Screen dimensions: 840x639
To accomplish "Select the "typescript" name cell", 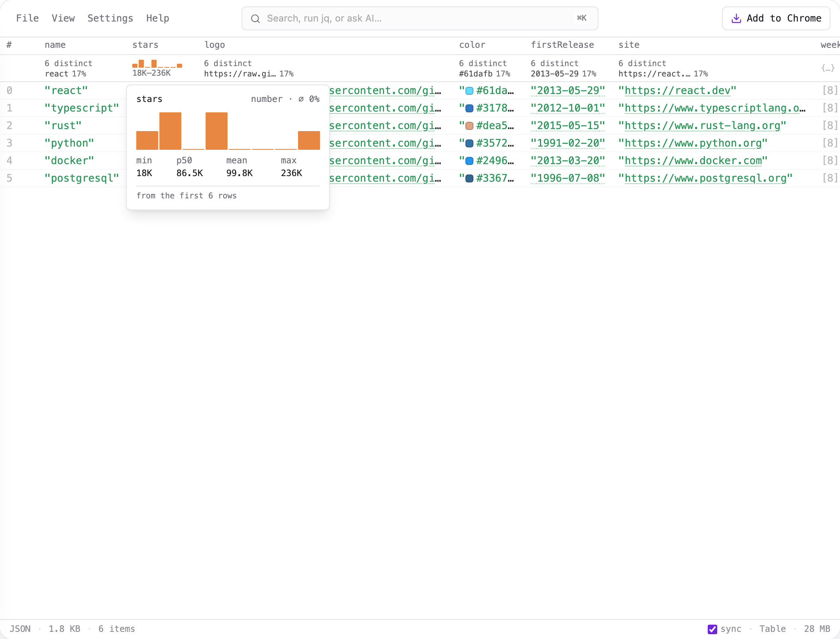I will coord(82,108).
